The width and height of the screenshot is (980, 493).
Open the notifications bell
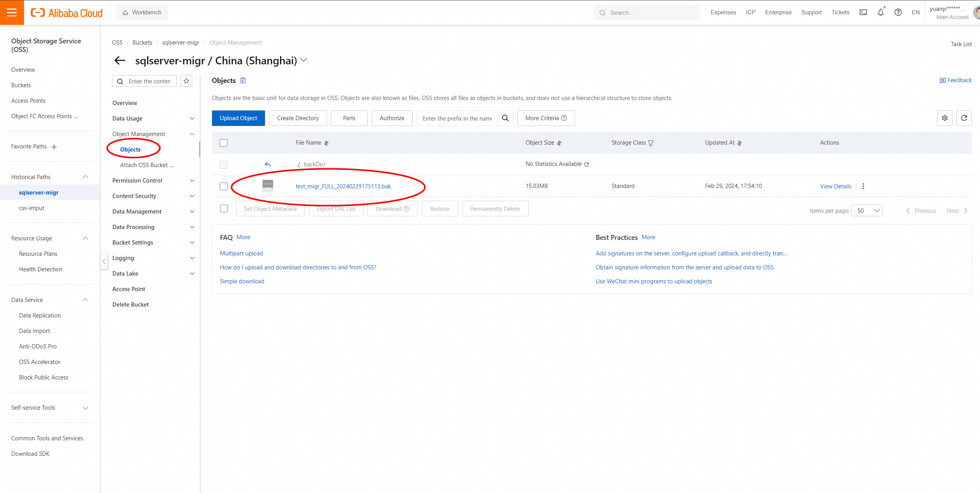880,12
